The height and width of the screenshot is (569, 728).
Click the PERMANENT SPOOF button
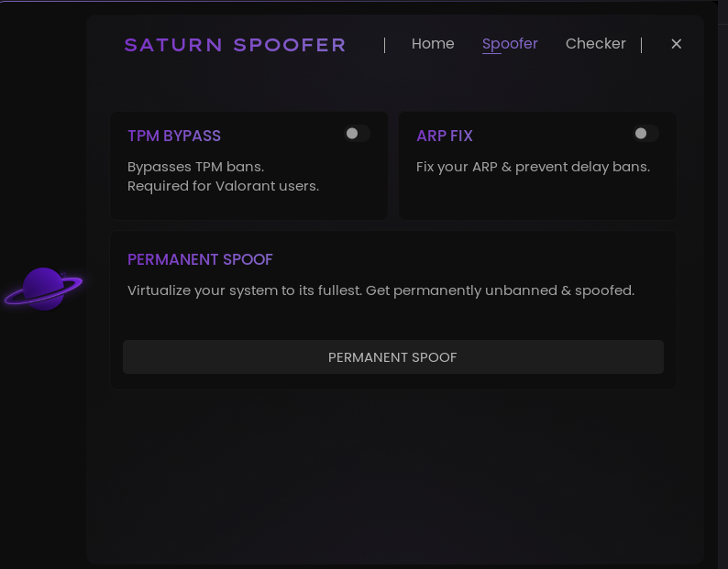(392, 357)
